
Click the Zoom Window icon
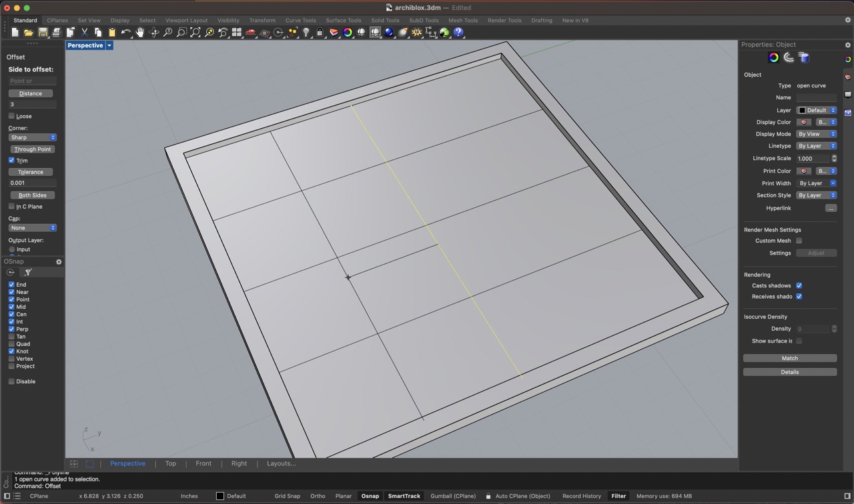point(181,32)
